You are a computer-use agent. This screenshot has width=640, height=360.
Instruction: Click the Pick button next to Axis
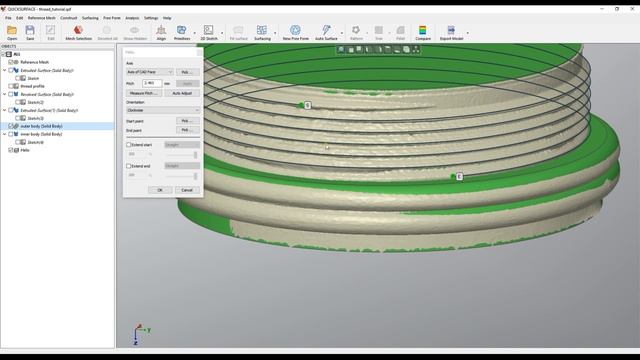(x=188, y=72)
